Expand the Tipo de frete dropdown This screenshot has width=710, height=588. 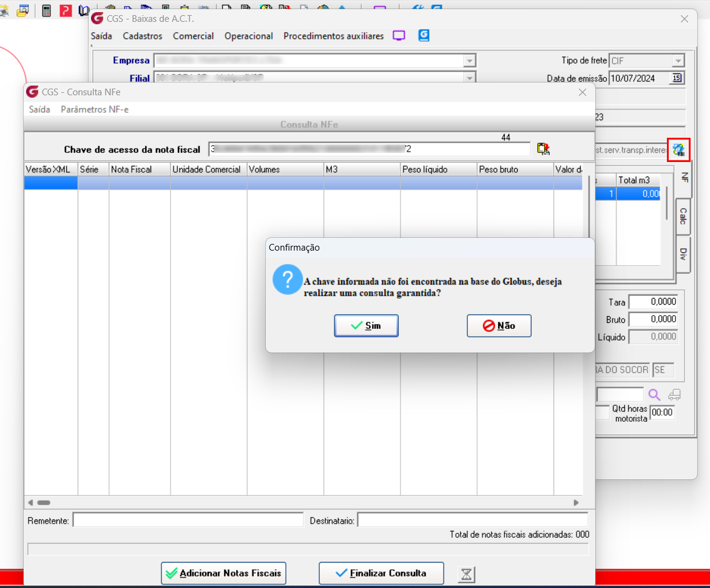tap(678, 60)
